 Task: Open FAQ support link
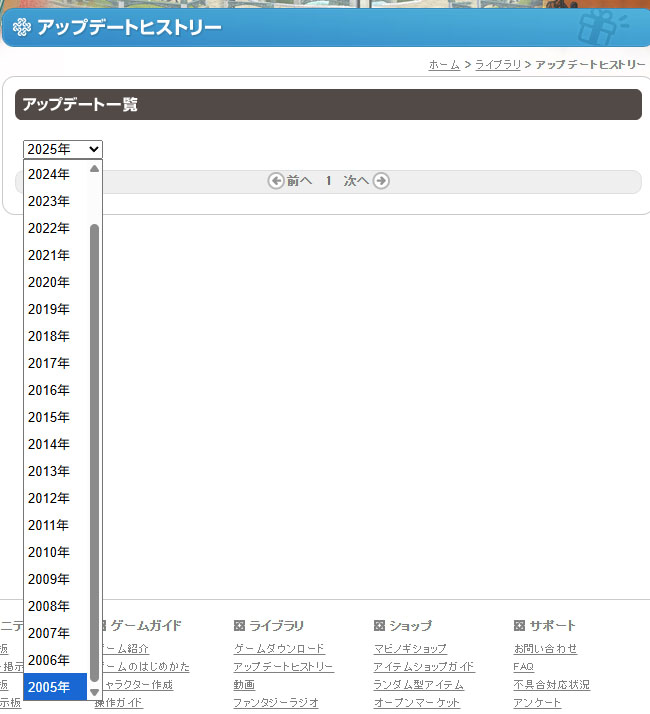pyautogui.click(x=523, y=667)
